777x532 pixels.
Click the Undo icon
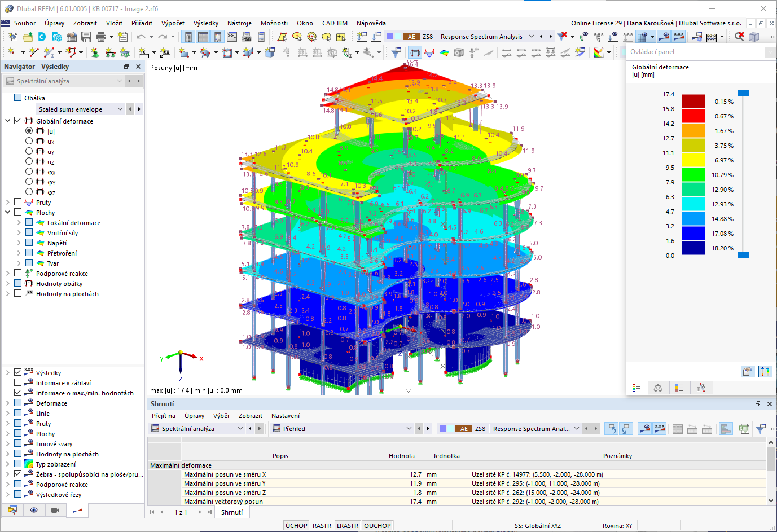(141, 37)
